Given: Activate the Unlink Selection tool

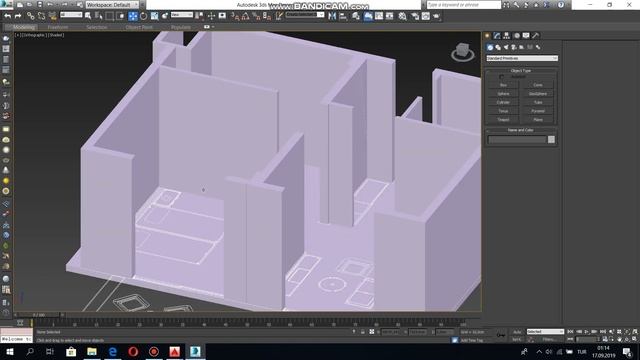Looking at the screenshot, I should pos(41,16).
